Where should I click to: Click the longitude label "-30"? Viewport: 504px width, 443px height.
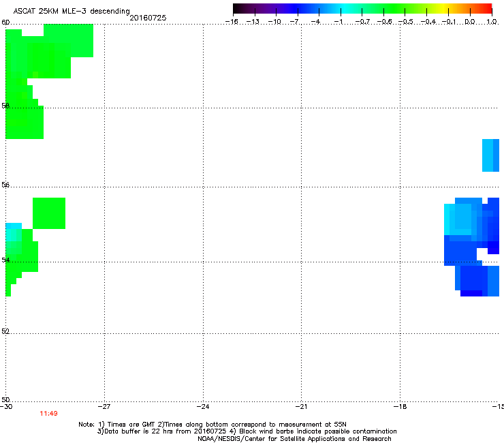[6, 407]
